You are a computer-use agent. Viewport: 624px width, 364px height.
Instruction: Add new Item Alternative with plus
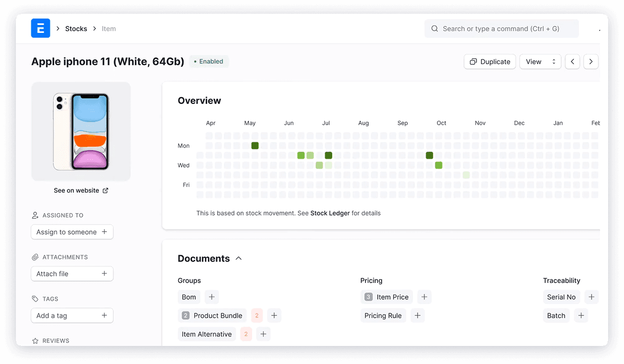[x=263, y=334]
